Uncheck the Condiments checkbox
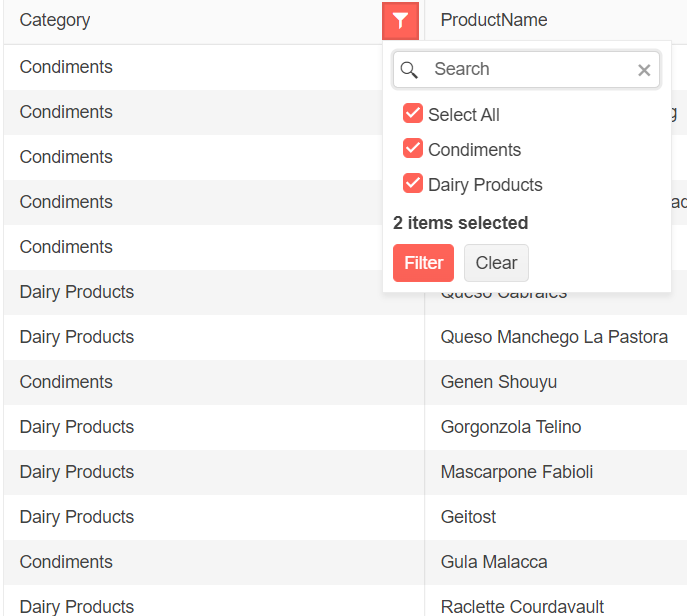 click(413, 149)
